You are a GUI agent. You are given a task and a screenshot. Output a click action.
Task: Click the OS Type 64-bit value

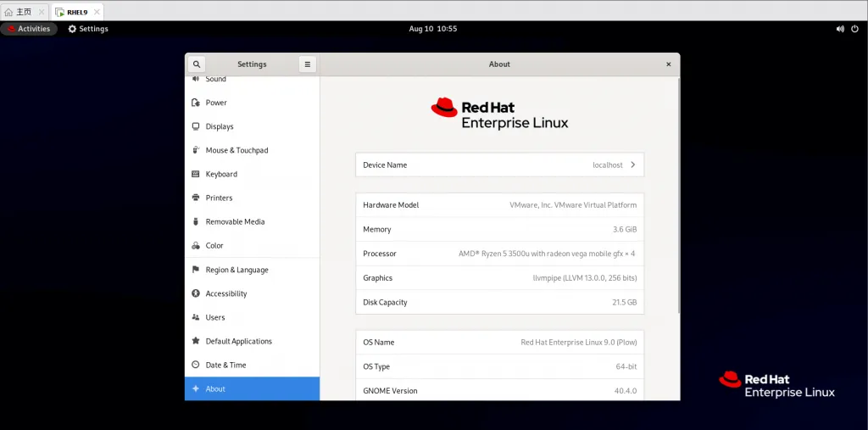point(625,367)
